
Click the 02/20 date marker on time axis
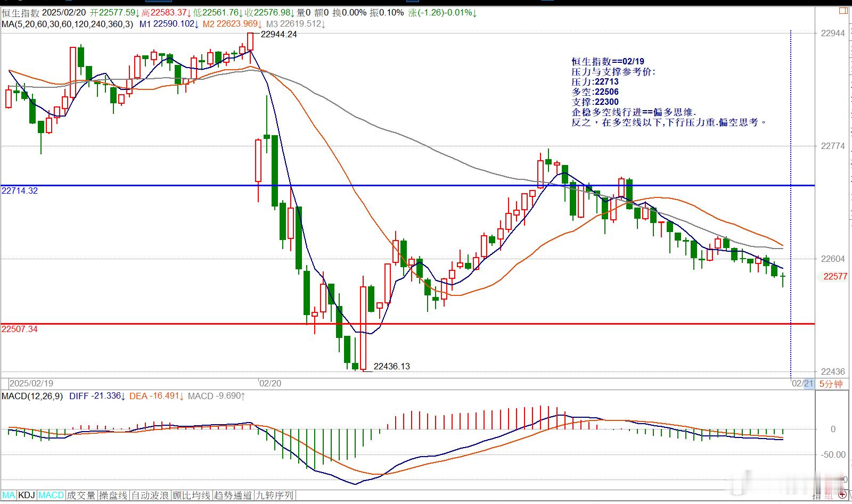pos(269,383)
